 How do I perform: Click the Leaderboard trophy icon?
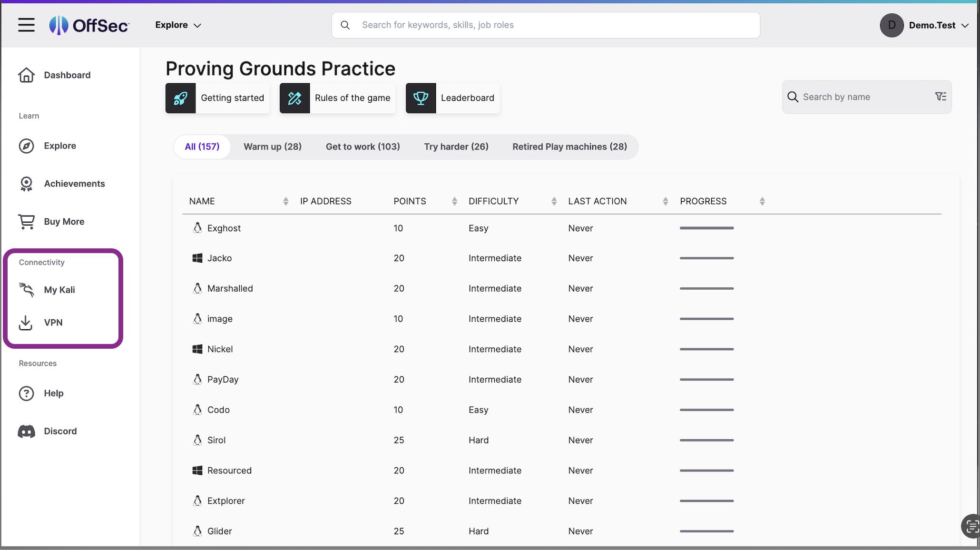[421, 98]
